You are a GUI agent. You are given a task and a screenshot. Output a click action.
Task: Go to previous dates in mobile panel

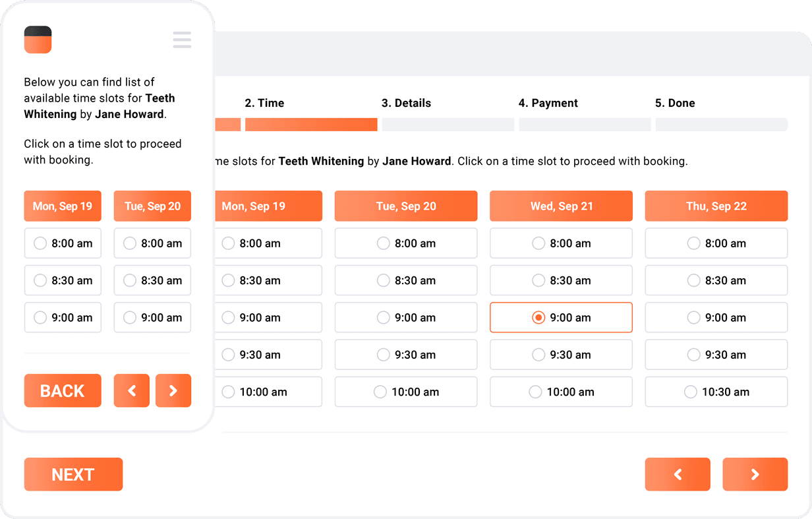coord(132,391)
